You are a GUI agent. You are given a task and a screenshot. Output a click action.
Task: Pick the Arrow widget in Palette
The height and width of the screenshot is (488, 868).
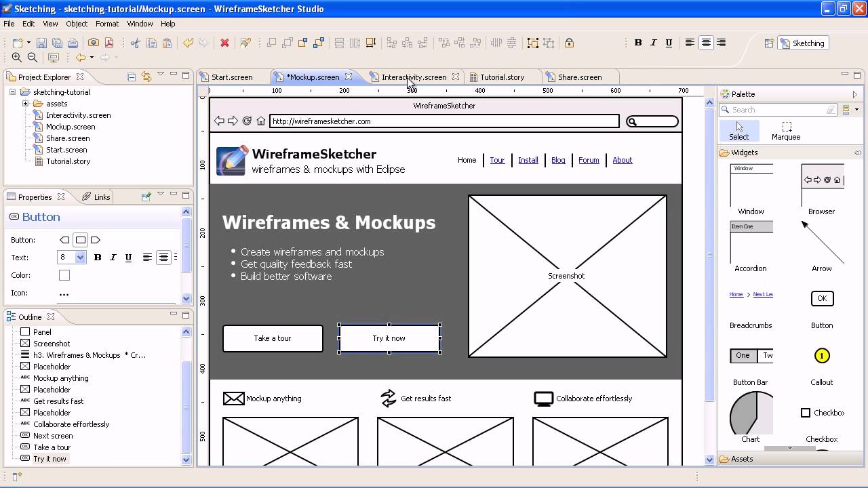pos(821,247)
